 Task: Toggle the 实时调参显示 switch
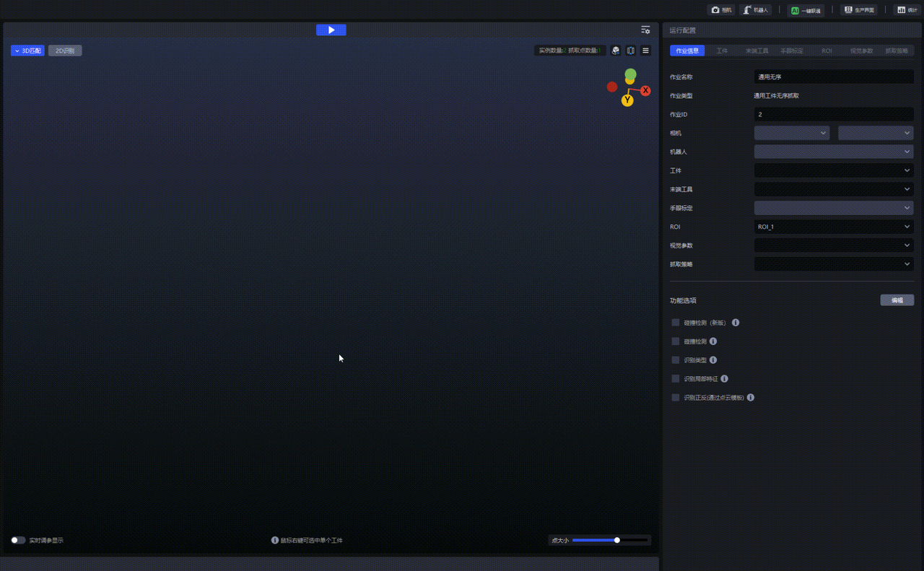[18, 540]
